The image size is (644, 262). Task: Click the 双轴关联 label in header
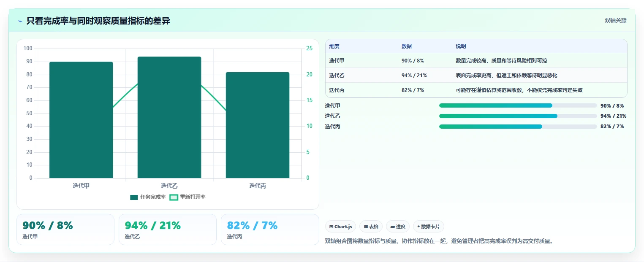(x=615, y=21)
